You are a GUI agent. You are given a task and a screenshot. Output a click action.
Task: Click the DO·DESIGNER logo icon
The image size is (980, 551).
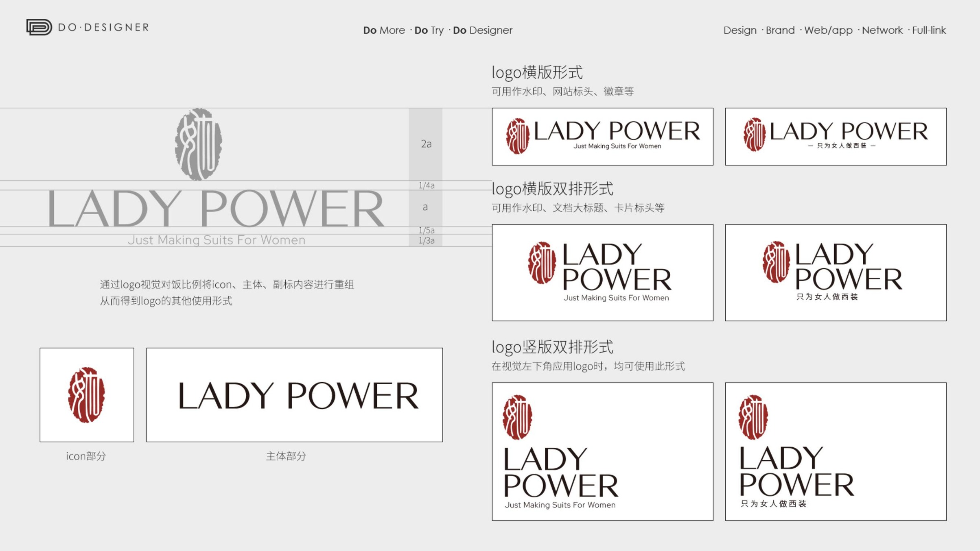click(39, 27)
